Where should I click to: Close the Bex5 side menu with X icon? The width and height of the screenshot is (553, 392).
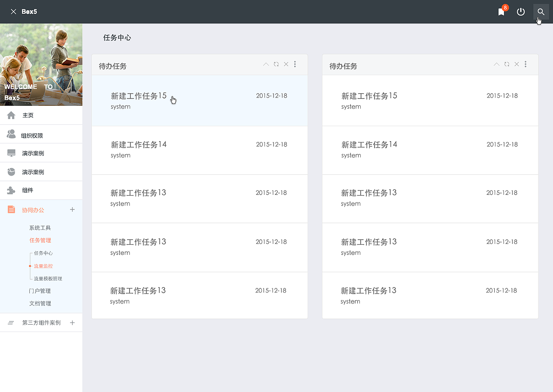point(13,12)
